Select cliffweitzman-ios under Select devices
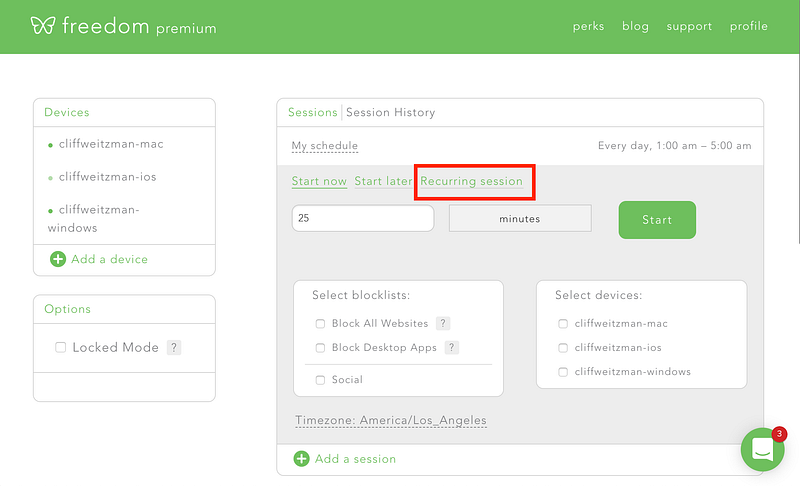Viewport: 800px width, 486px height. click(563, 348)
